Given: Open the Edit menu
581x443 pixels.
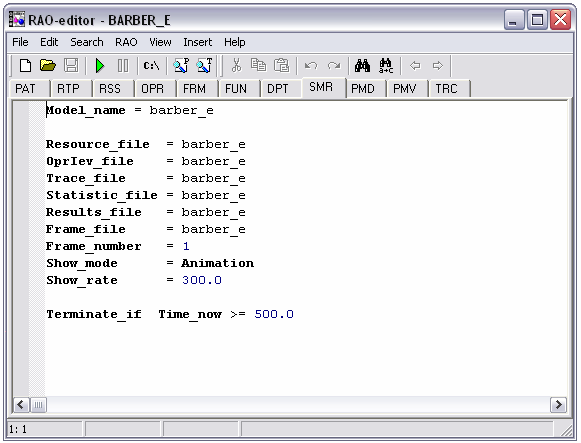Looking at the screenshot, I should 49,42.
